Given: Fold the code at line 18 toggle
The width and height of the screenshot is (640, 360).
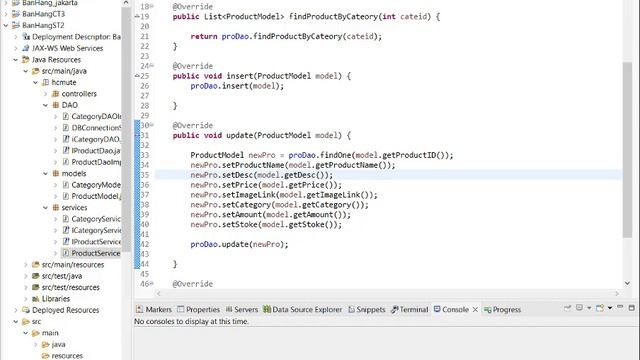Looking at the screenshot, I should (152, 6).
